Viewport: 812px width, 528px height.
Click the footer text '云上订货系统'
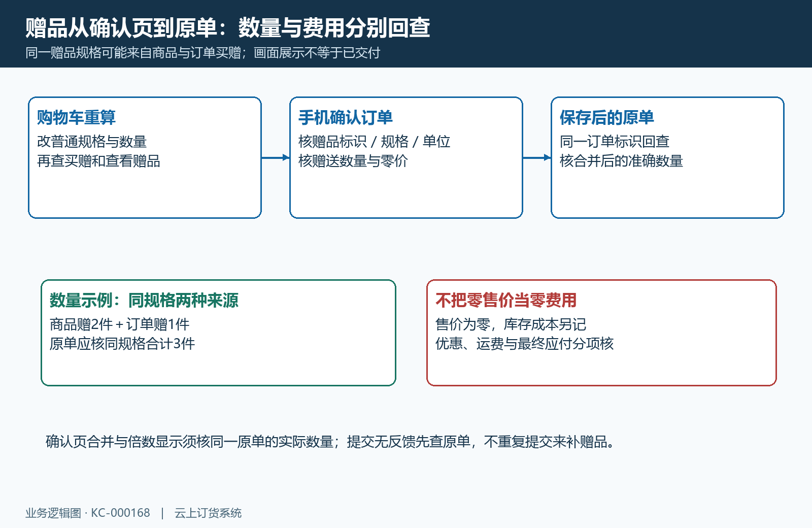click(208, 513)
